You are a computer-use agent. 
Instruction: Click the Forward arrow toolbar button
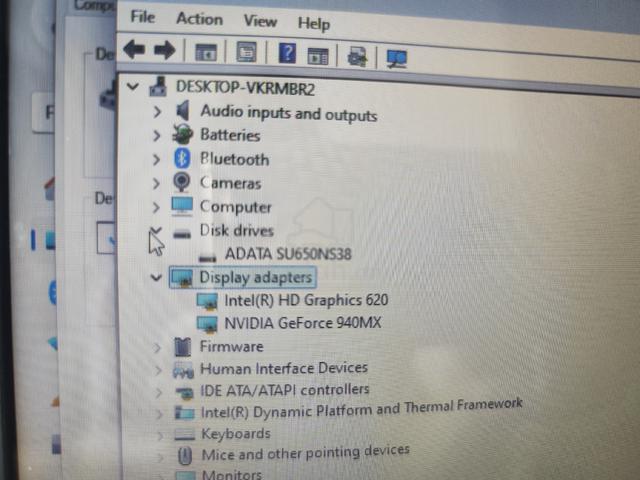tap(165, 51)
